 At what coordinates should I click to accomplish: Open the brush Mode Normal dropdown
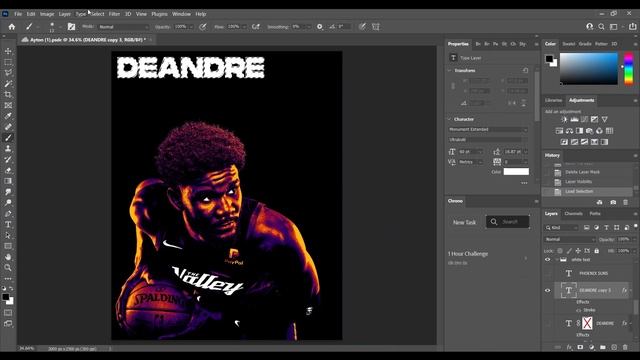(123, 27)
